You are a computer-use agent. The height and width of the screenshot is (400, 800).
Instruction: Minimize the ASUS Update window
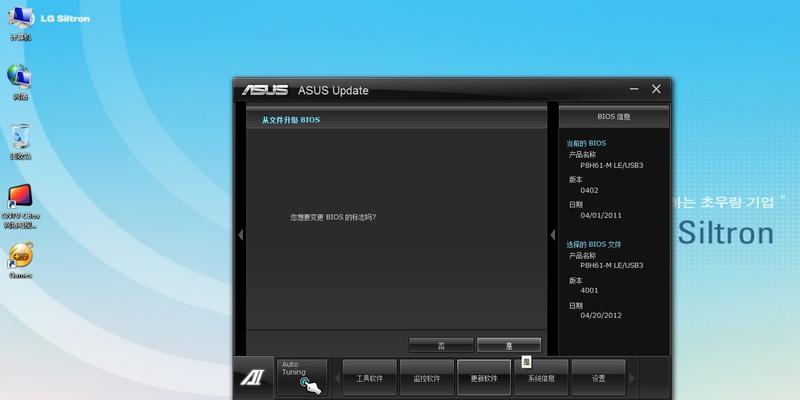634,89
